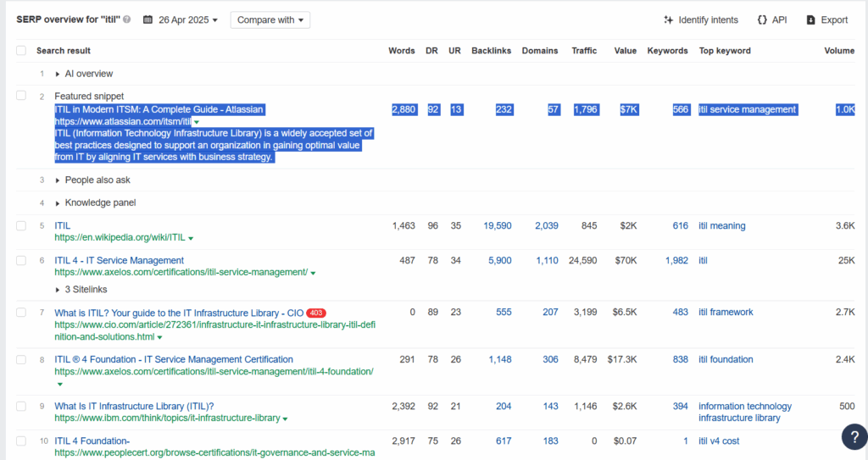Click the UR column header
This screenshot has width=868, height=460.
(454, 50)
